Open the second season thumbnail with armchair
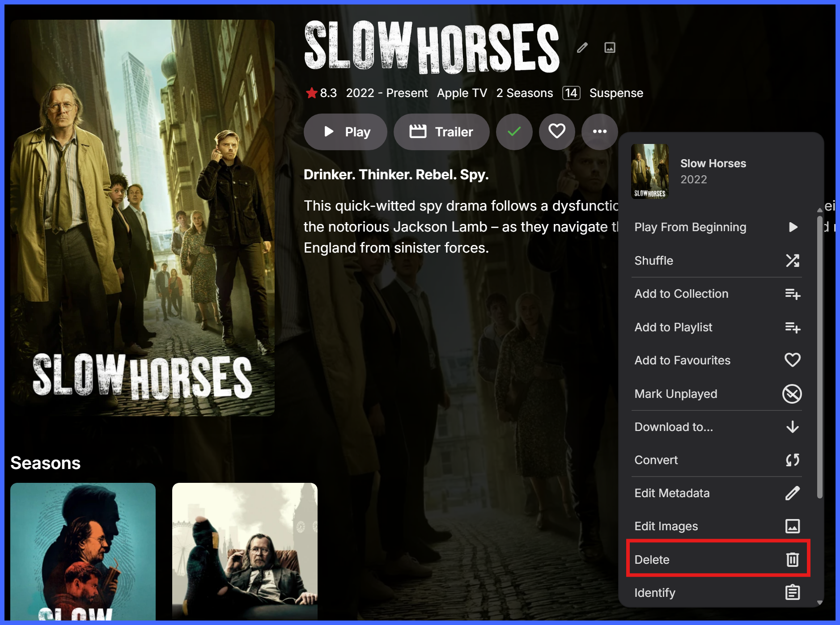Image resolution: width=840 pixels, height=625 pixels. tap(245, 551)
